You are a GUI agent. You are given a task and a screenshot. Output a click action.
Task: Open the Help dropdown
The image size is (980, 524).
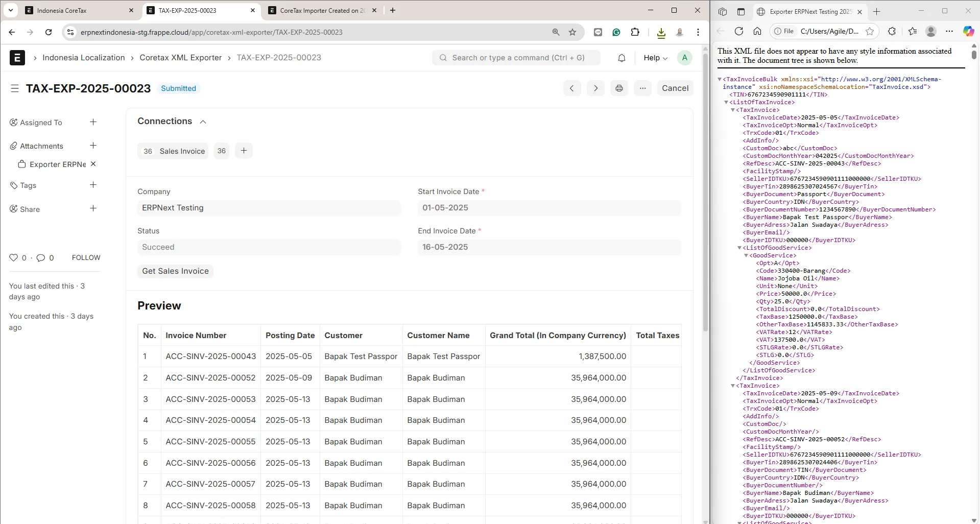(655, 58)
